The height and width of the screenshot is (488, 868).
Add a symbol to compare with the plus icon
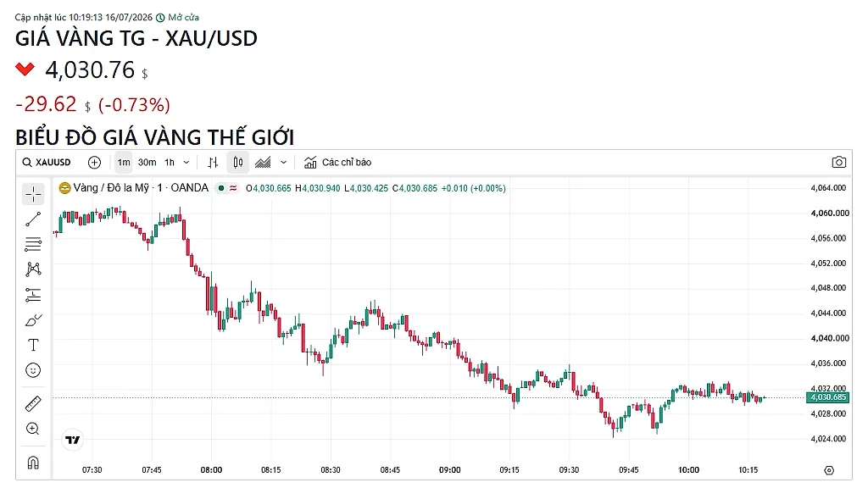[x=95, y=162]
